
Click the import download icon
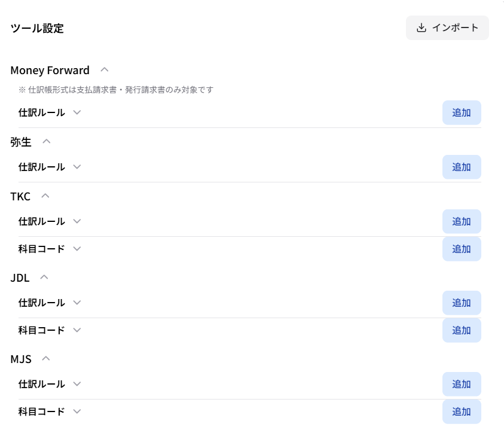421,28
